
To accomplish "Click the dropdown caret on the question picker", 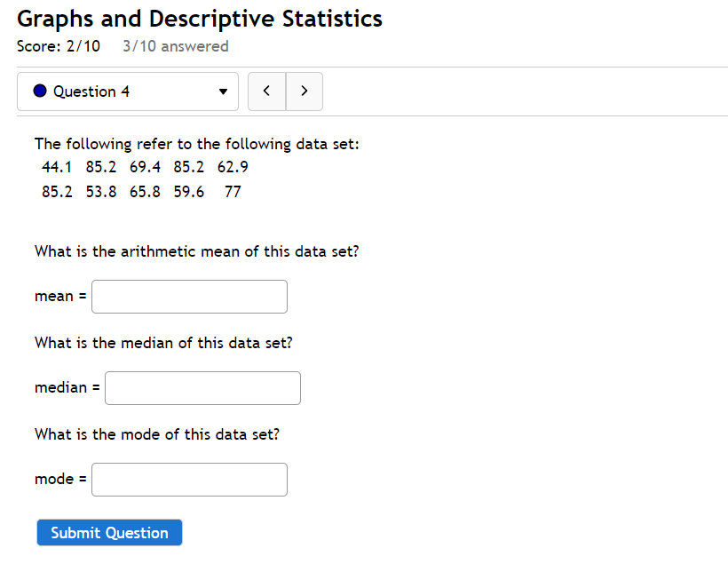I will [225, 91].
